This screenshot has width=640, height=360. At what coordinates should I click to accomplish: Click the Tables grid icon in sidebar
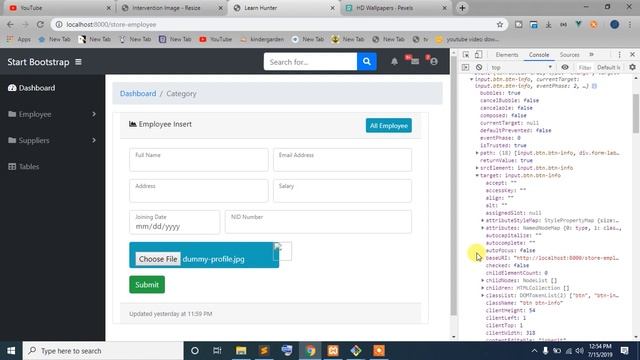[12, 167]
